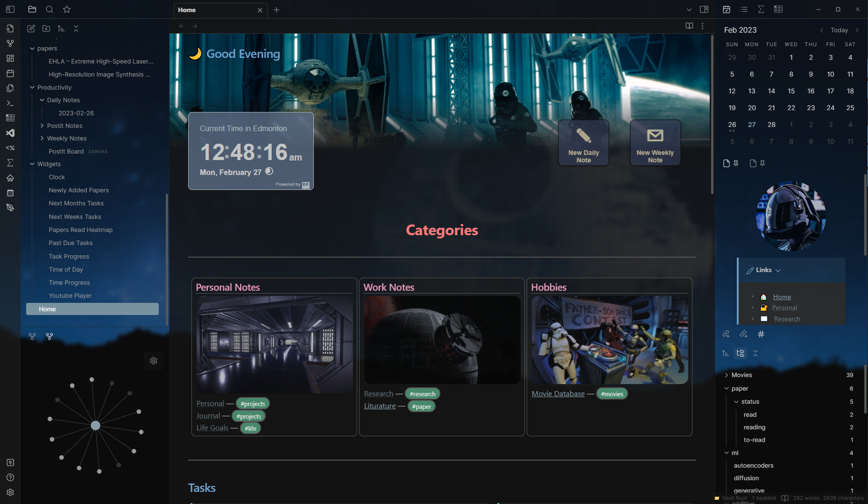Create a new folder in file explorer
Viewport: 868px width, 504px height.
pos(46,28)
